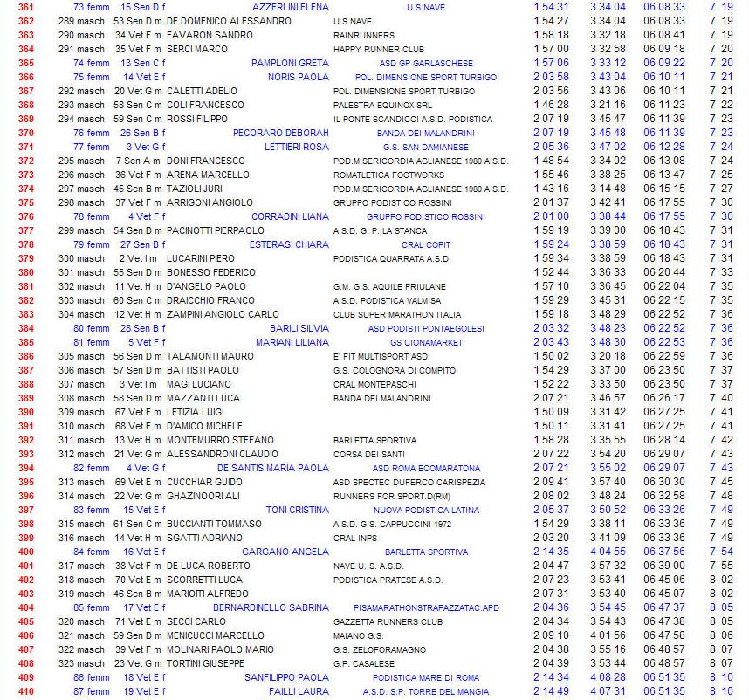Screen dimensions: 749x700
Task: Click the runner BARILI SILVIA
Action: click(x=299, y=328)
